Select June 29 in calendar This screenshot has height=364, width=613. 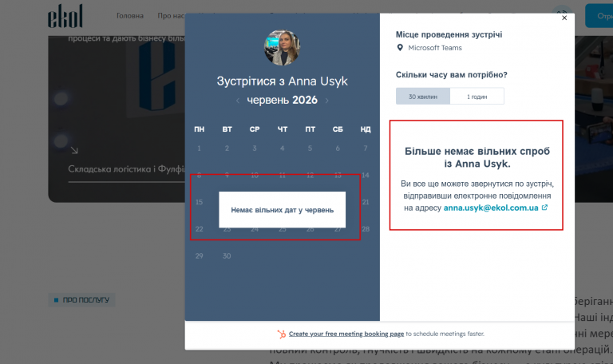[x=199, y=256]
